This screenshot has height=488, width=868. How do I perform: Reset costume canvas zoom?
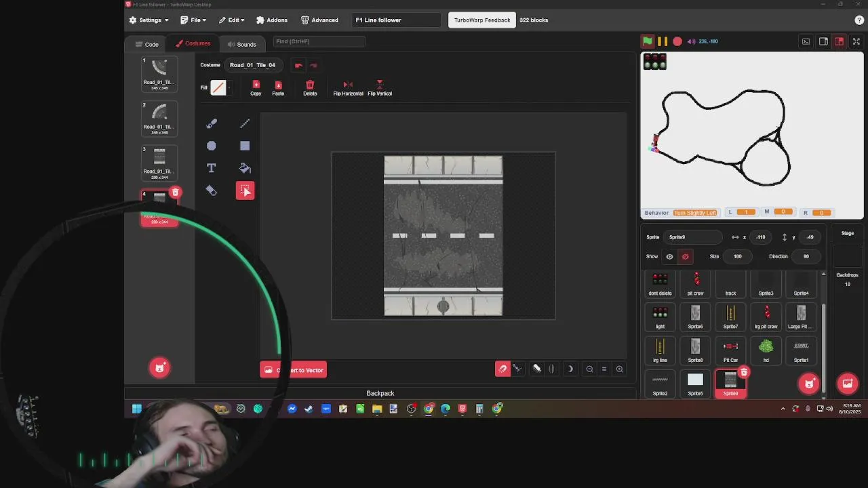pos(604,369)
